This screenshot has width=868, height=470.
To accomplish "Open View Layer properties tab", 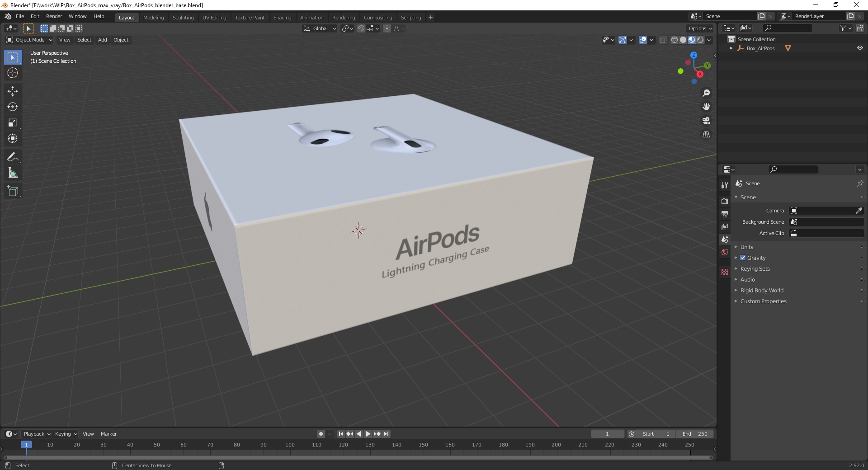I will [725, 226].
